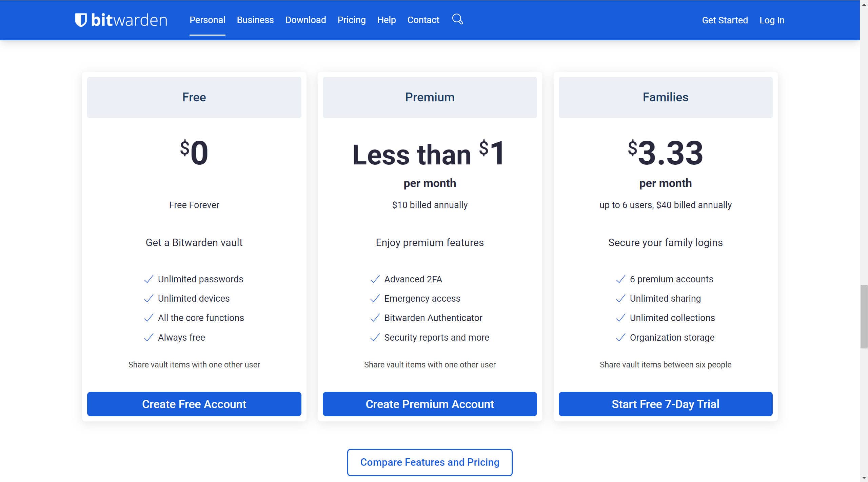The width and height of the screenshot is (868, 482).
Task: Click 'Security reports and more' text
Action: click(436, 337)
